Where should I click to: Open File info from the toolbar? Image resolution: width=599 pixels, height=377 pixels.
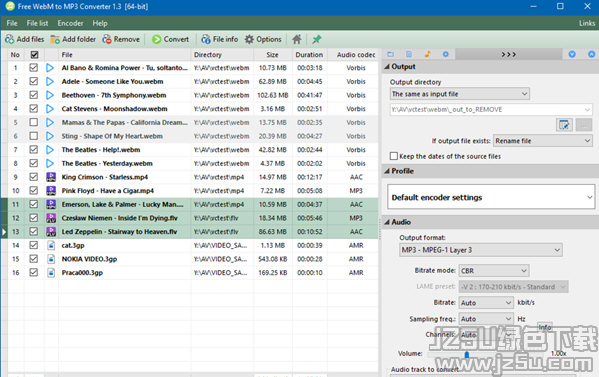click(x=206, y=39)
